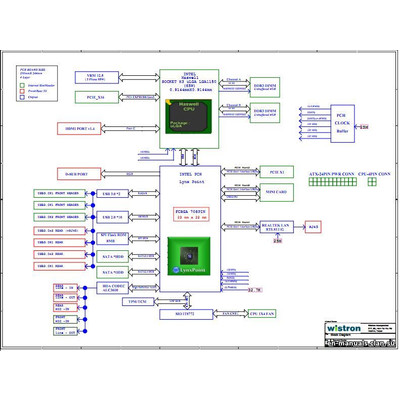Click the blue legend square

point(22,97)
